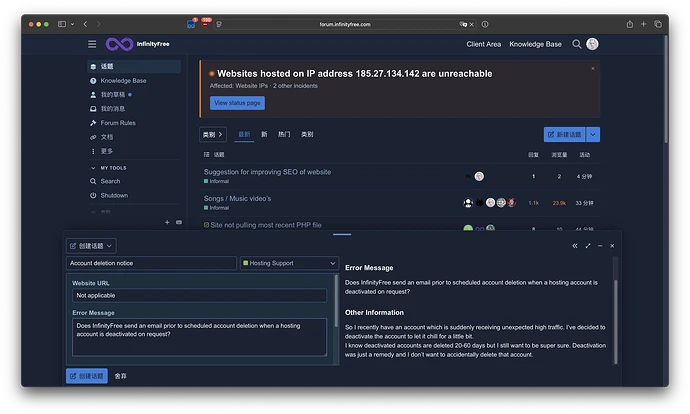This screenshot has height=414, width=690.
Task: Switch to the 类别 categories tab
Action: (x=307, y=134)
